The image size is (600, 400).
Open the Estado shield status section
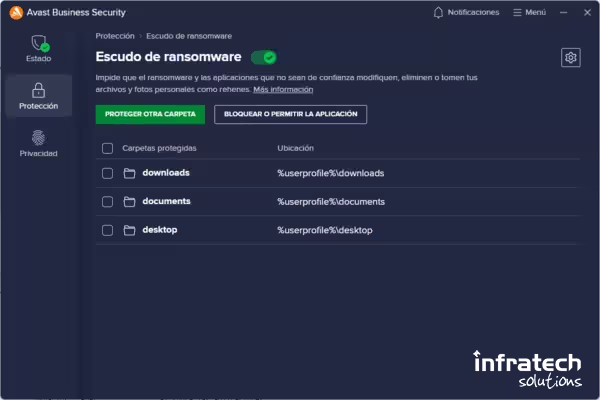pyautogui.click(x=39, y=49)
